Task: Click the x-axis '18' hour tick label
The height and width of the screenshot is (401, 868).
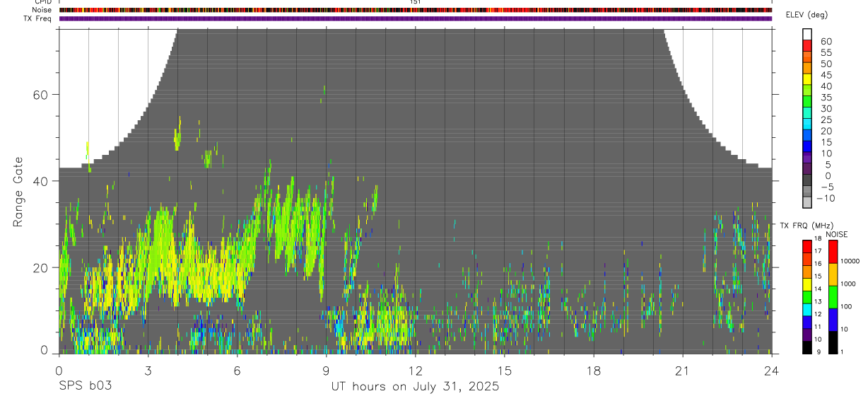Action: coord(594,370)
